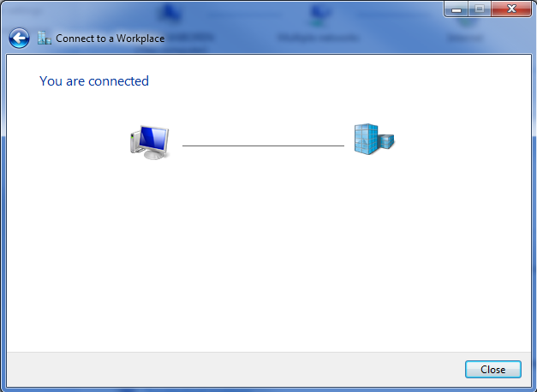The height and width of the screenshot is (392, 537).
Task: Click the office building workplace icon
Action: [374, 139]
